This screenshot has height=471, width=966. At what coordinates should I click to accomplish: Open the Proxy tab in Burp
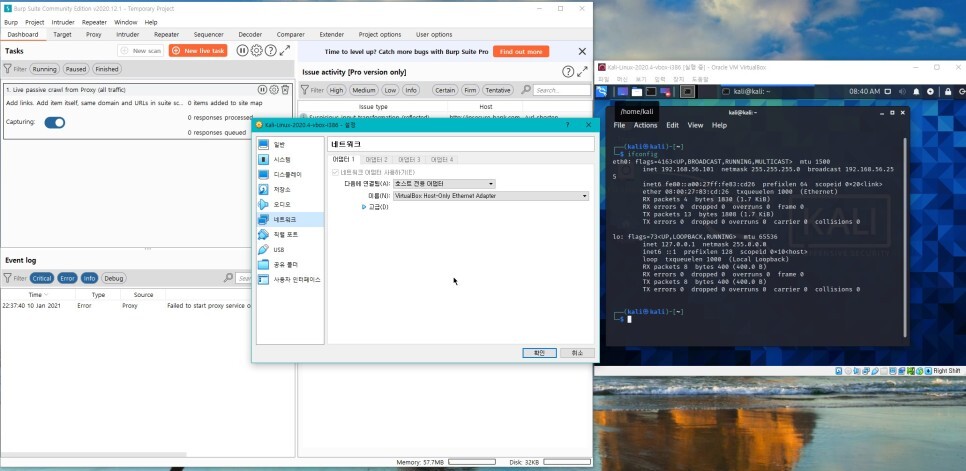point(94,34)
